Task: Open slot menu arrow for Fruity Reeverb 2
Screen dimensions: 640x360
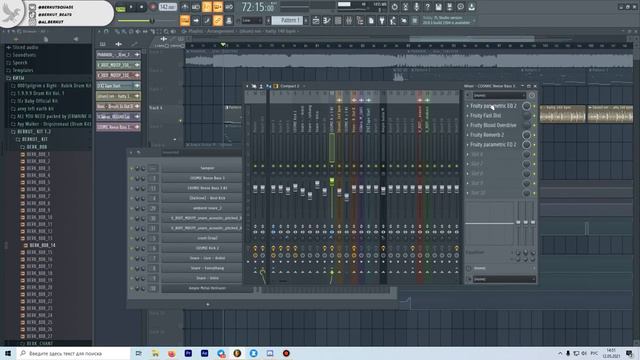Action: point(468,135)
